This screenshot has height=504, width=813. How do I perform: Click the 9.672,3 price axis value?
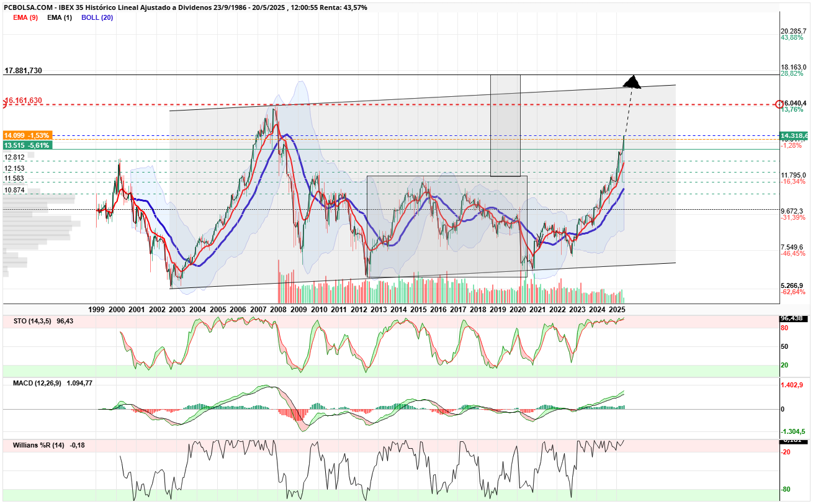793,210
